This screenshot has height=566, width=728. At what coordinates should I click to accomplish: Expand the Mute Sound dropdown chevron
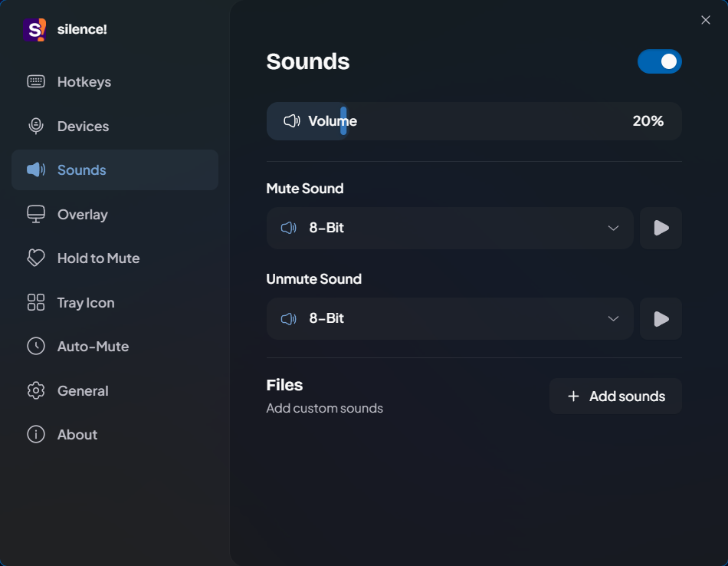coord(613,229)
